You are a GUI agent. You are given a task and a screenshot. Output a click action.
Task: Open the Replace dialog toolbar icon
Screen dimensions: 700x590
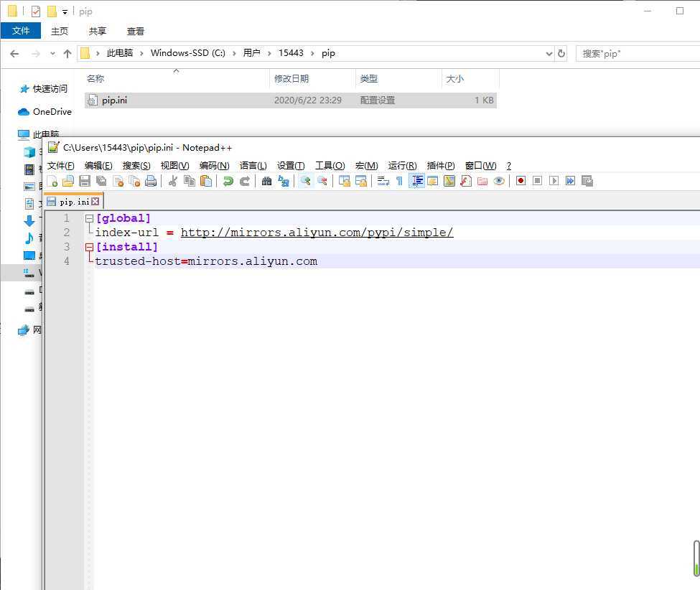284,181
